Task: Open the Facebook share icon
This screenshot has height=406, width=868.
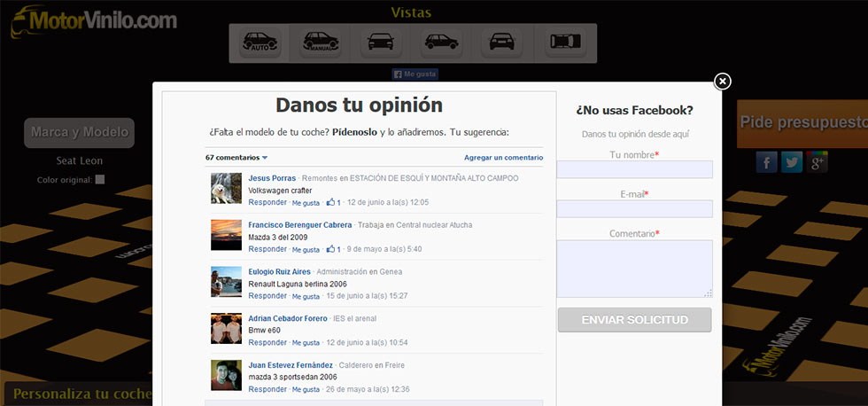Action: pos(767,161)
